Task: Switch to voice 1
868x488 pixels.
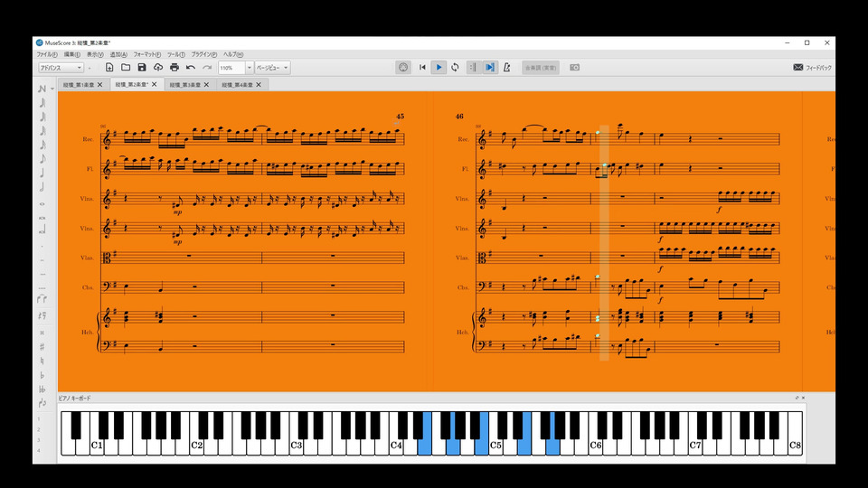Action: (x=39, y=419)
